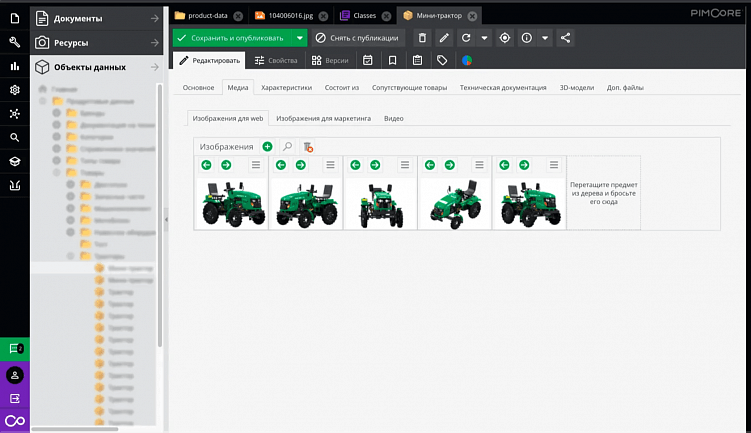Screen dimensions: 751x433
Task: Click the green add image plus icon
Action: [x=267, y=147]
